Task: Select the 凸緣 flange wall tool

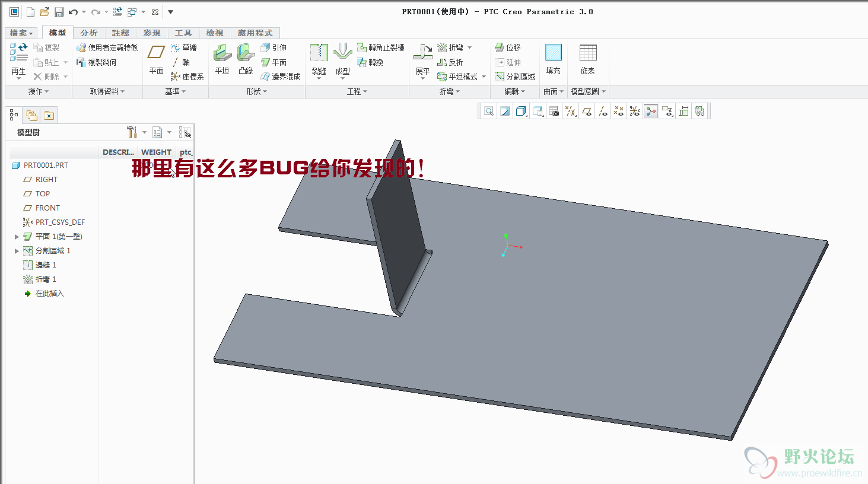Action: pos(246,60)
